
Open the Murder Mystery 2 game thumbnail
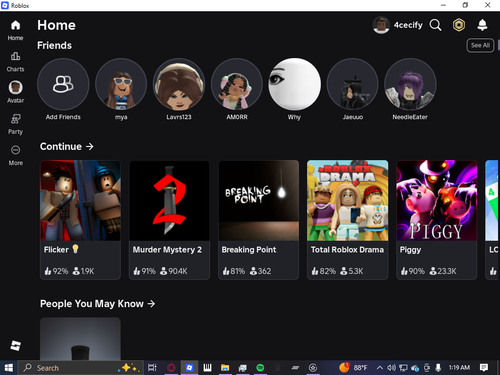[169, 201]
